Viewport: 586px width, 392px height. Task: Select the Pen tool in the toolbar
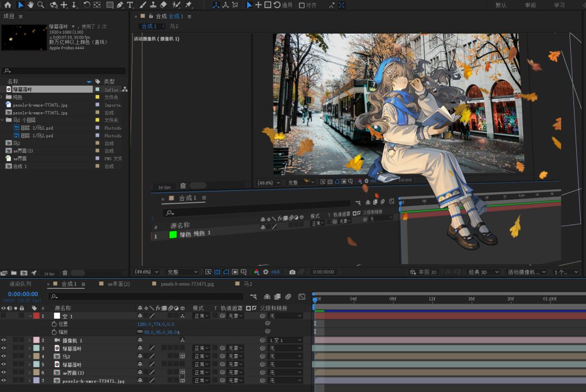coord(120,5)
